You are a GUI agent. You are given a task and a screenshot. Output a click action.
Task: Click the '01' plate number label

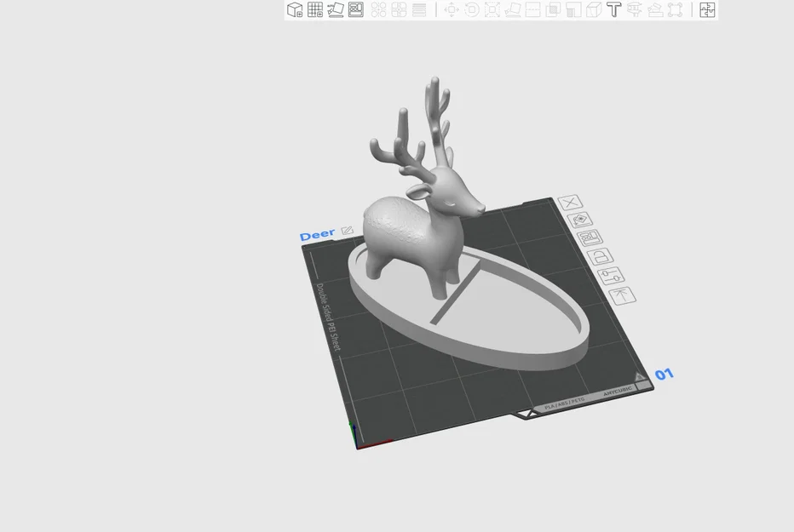point(664,375)
